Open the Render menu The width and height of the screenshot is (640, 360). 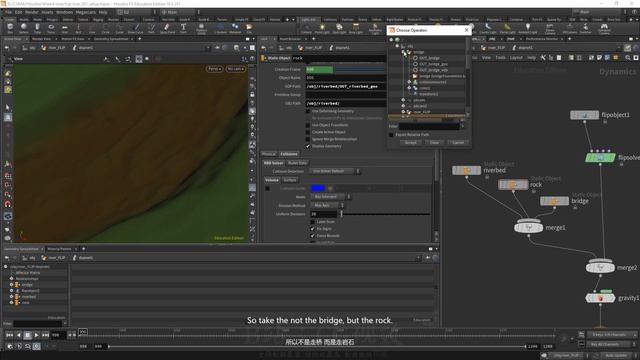tap(31, 12)
